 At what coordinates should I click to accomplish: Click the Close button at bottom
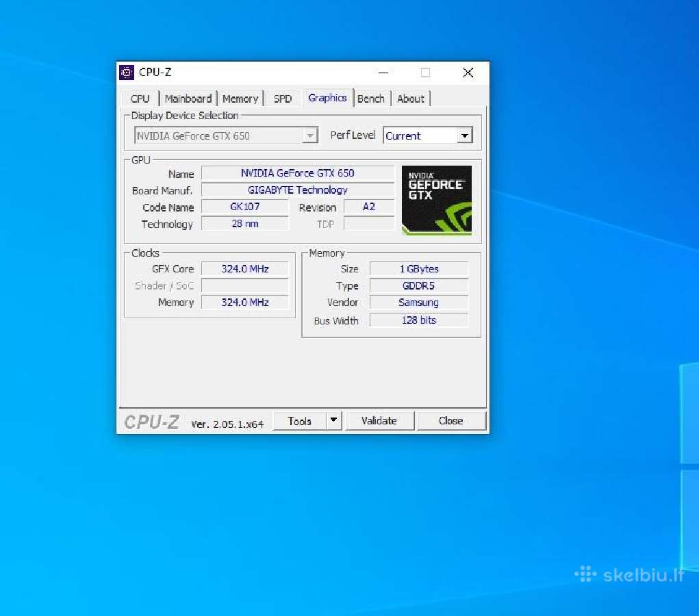coord(451,421)
